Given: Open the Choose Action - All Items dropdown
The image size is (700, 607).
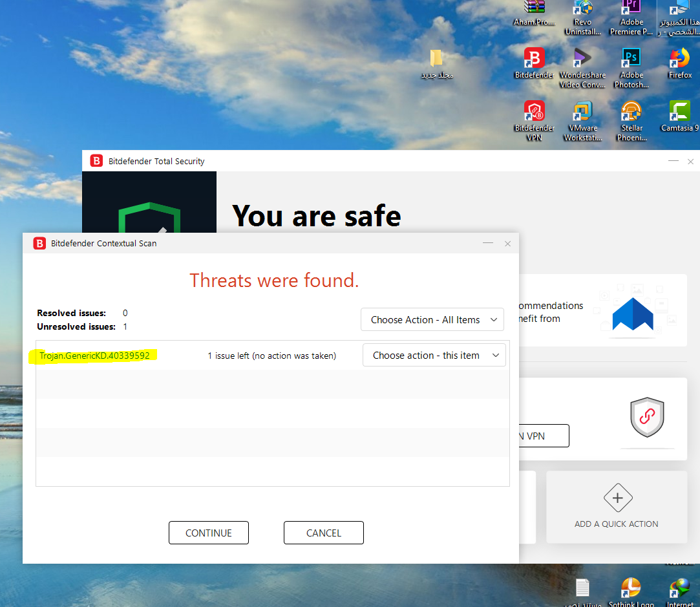Looking at the screenshot, I should point(432,319).
